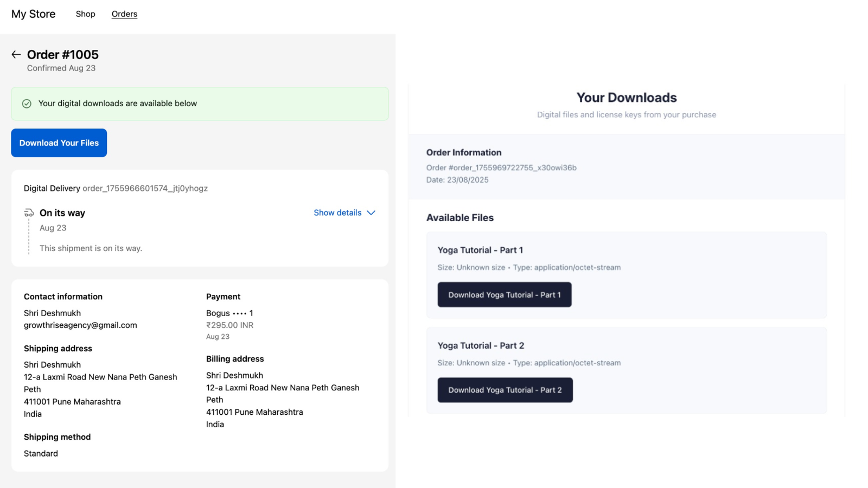
Task: Click the green checkmark icon in downloads notice
Action: click(27, 104)
